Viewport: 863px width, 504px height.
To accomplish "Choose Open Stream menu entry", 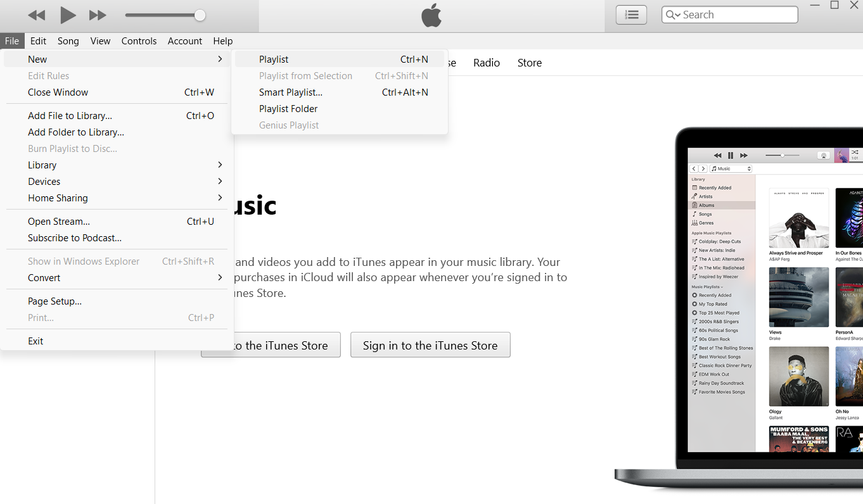I will [117, 221].
